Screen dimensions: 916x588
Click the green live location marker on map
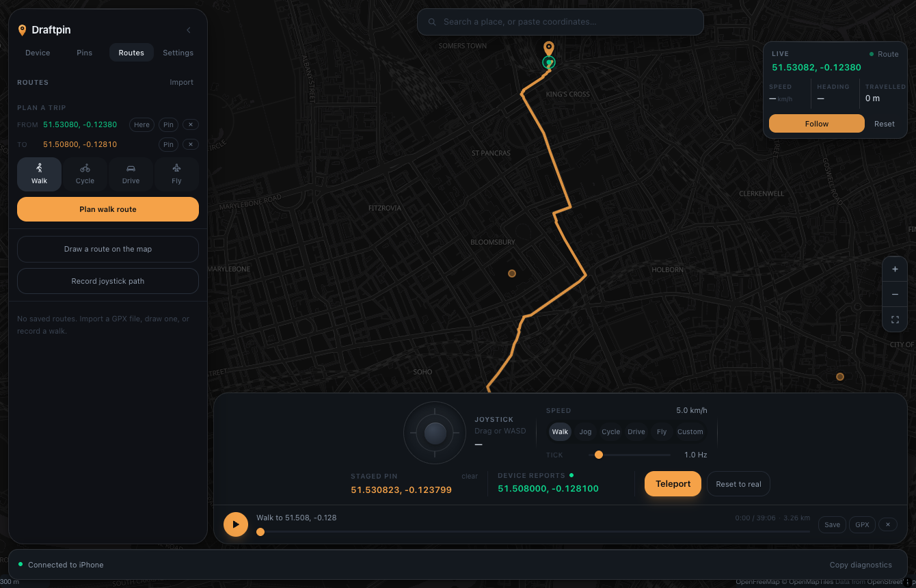[x=549, y=63]
